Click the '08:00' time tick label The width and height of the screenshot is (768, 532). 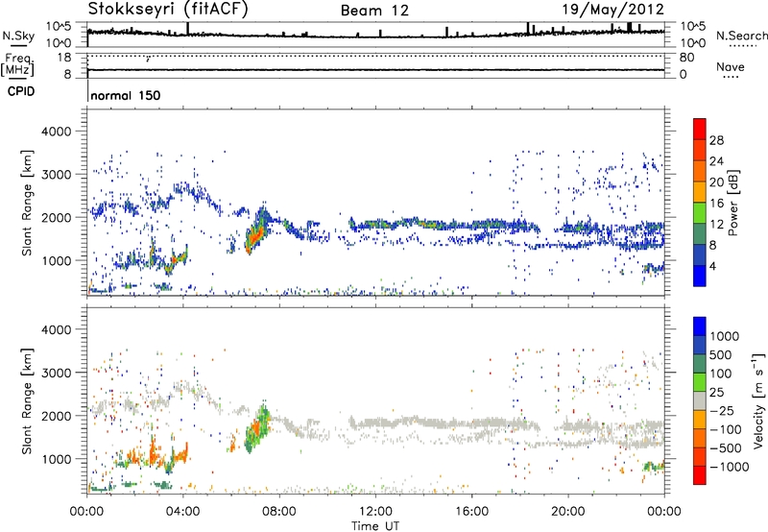pos(279,512)
